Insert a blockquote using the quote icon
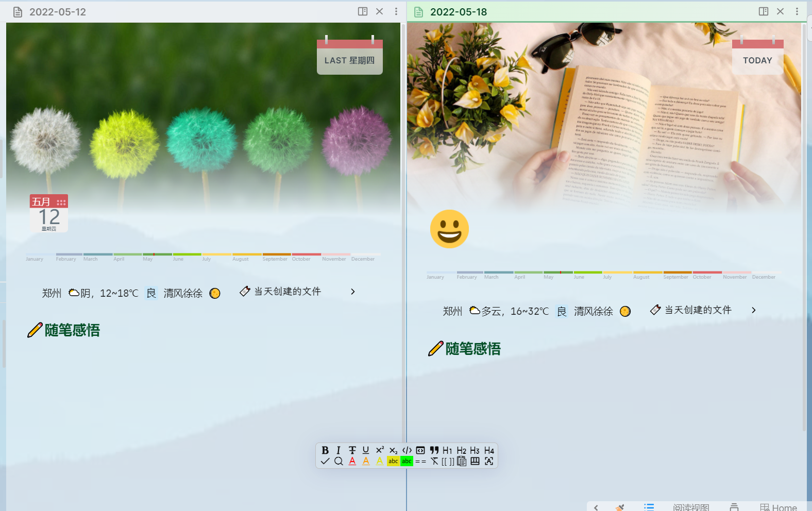This screenshot has height=511, width=812. (434, 450)
